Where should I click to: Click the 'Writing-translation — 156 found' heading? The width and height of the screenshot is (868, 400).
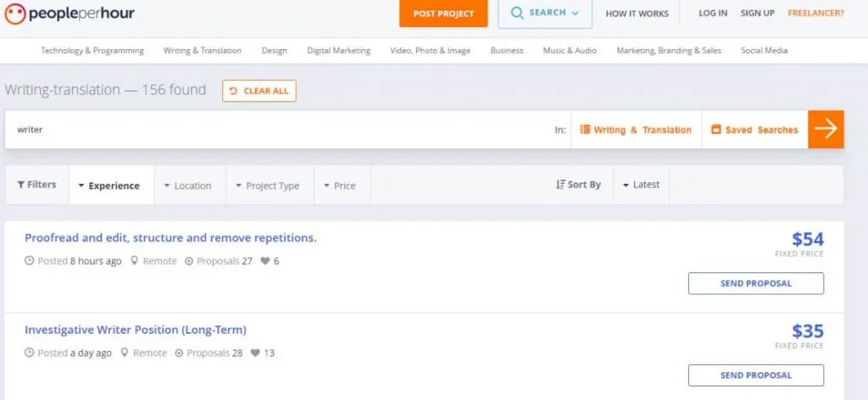click(105, 90)
